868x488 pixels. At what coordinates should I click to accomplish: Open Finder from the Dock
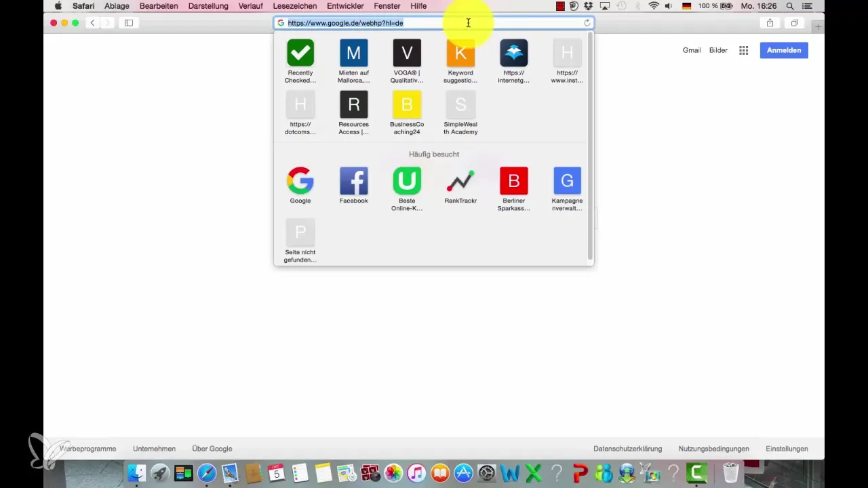tap(137, 472)
